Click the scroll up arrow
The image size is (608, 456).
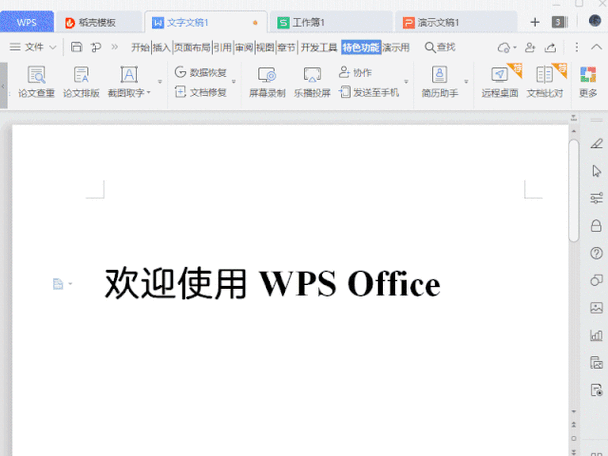tap(574, 131)
